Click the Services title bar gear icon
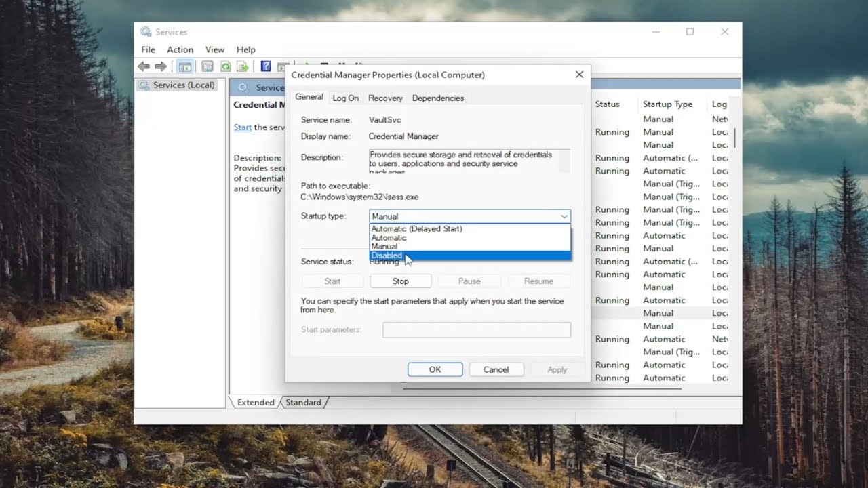Screen dimensions: 868x488 pos(146,32)
